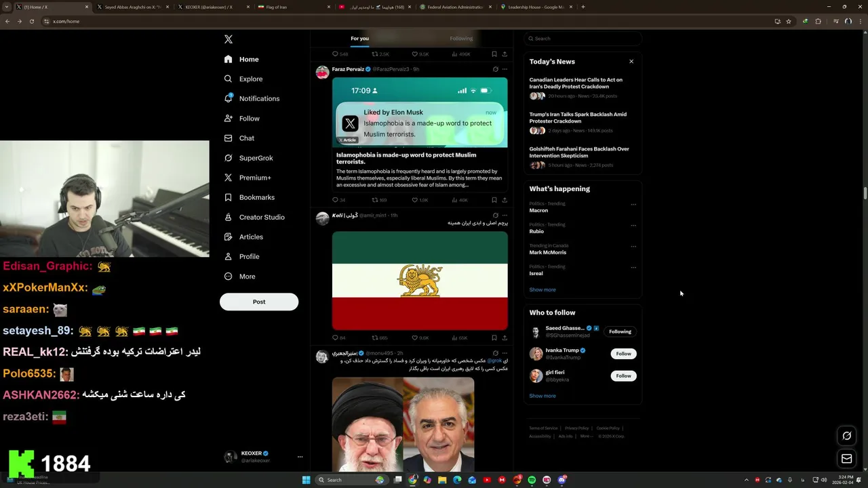Go to Home in the X sidebar

pos(241,59)
